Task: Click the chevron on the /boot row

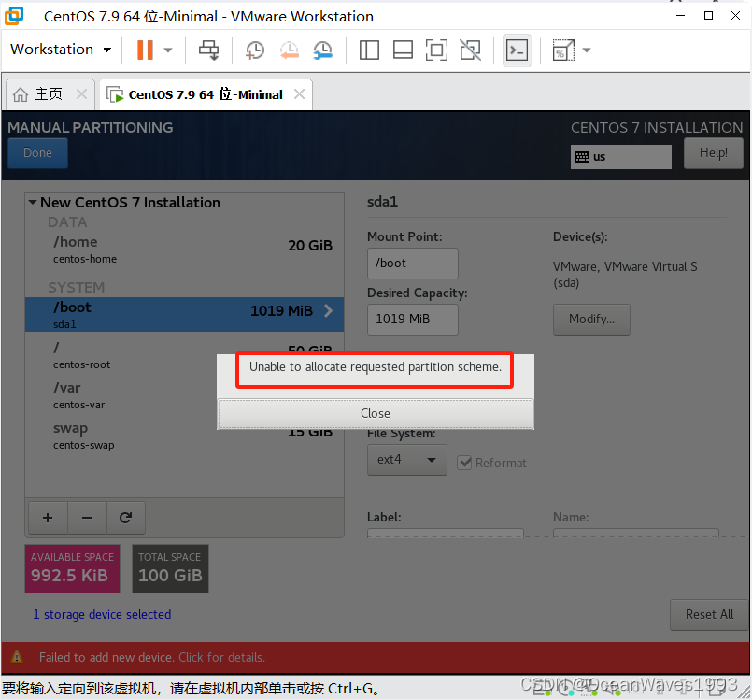Action: [329, 311]
